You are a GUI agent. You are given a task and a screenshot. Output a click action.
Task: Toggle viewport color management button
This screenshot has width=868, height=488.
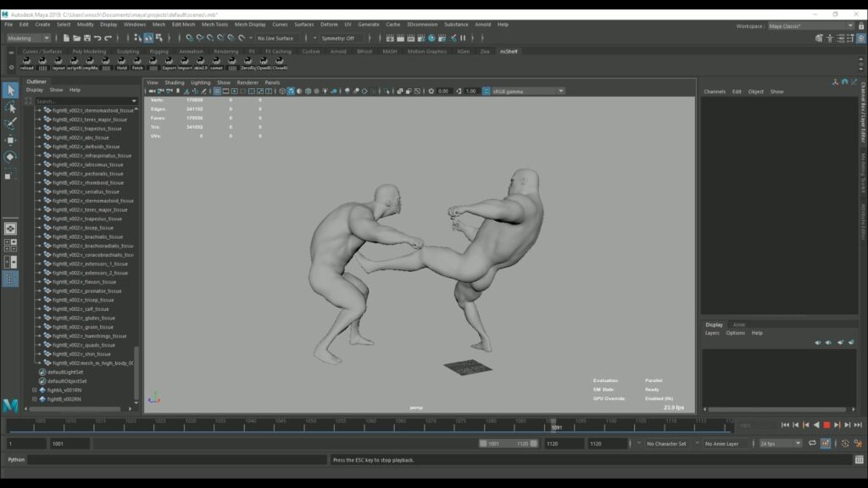486,91
